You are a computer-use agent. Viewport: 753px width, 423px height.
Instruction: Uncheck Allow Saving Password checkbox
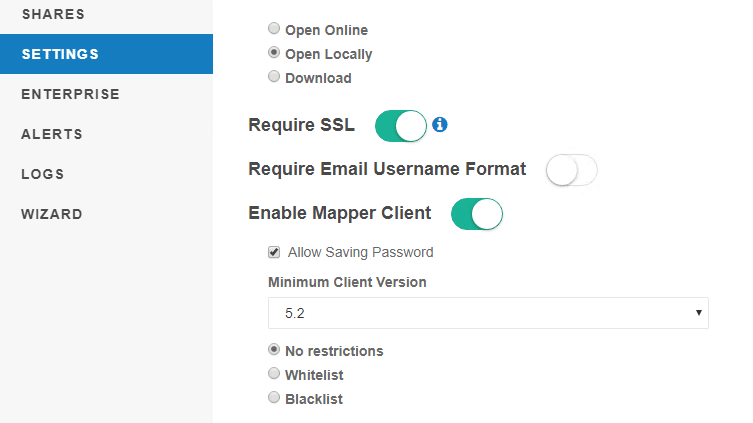click(274, 252)
